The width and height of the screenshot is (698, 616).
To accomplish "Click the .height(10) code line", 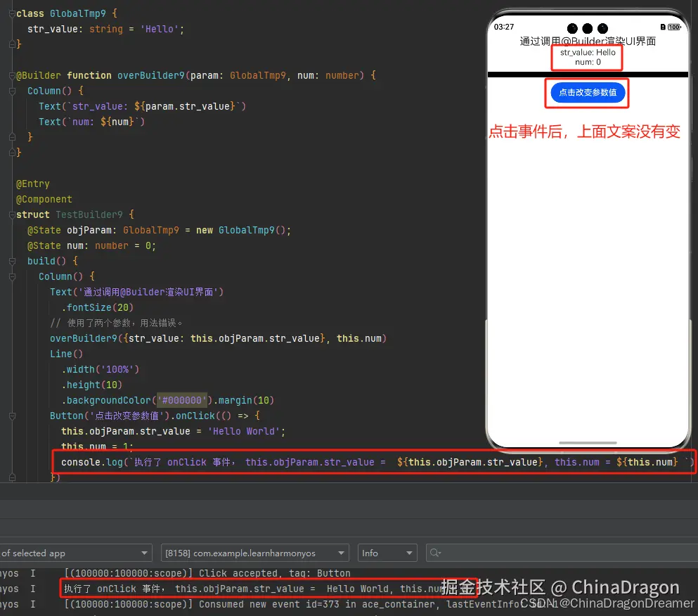I will [x=91, y=385].
